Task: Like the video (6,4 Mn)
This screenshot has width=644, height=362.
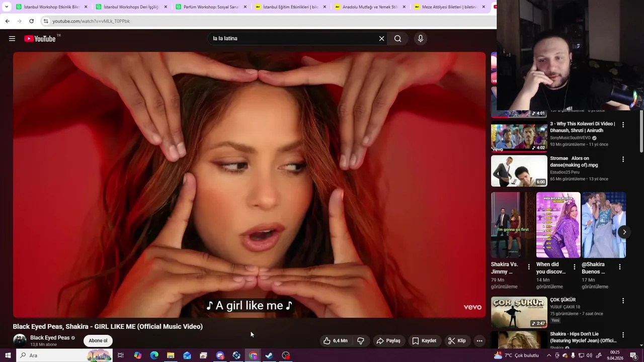Action: tap(336, 341)
